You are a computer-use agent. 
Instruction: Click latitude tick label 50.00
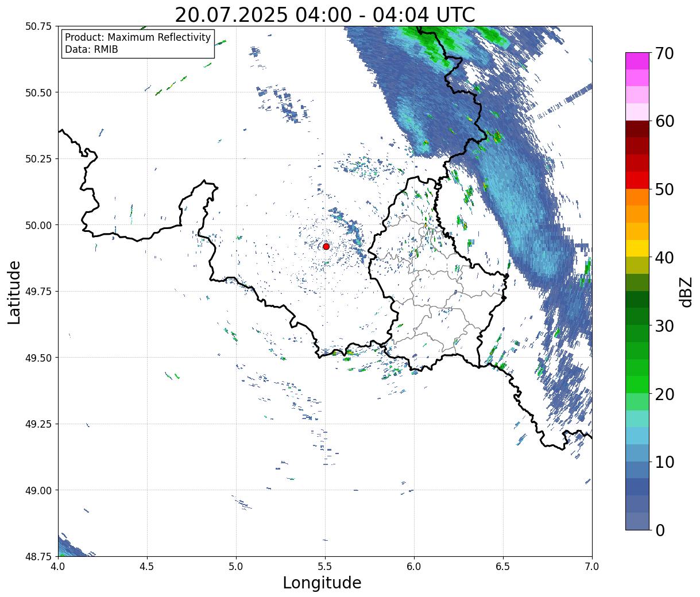[38, 225]
